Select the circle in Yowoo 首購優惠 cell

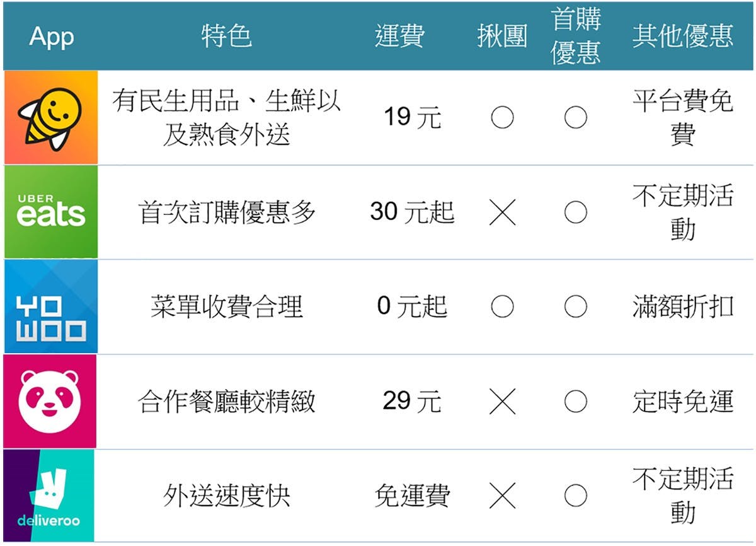tap(576, 306)
